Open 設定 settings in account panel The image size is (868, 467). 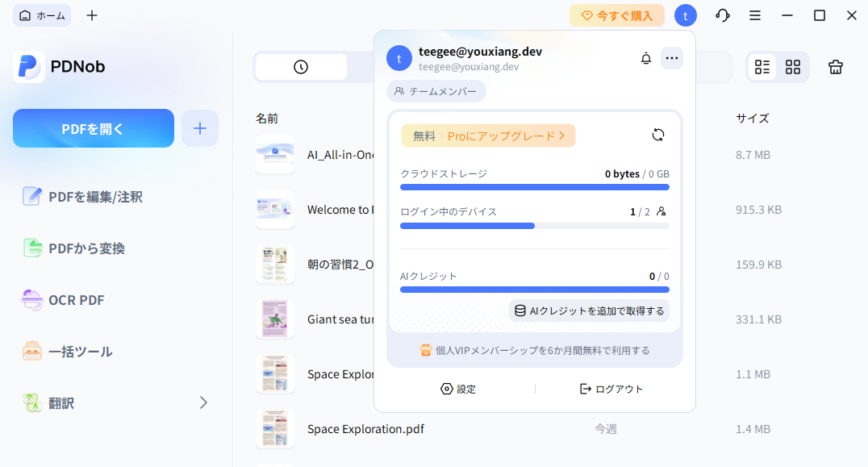tap(458, 389)
